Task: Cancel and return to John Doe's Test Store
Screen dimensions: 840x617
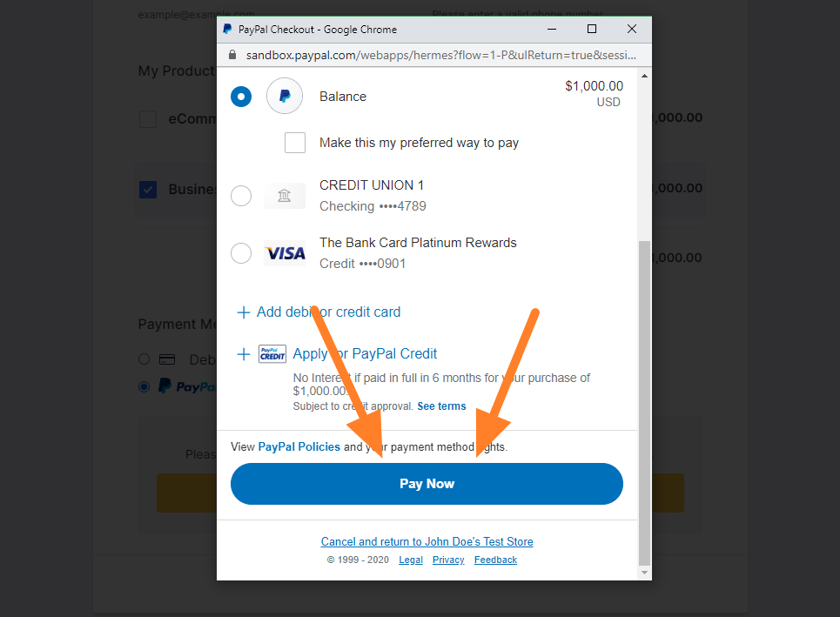Action: tap(427, 541)
